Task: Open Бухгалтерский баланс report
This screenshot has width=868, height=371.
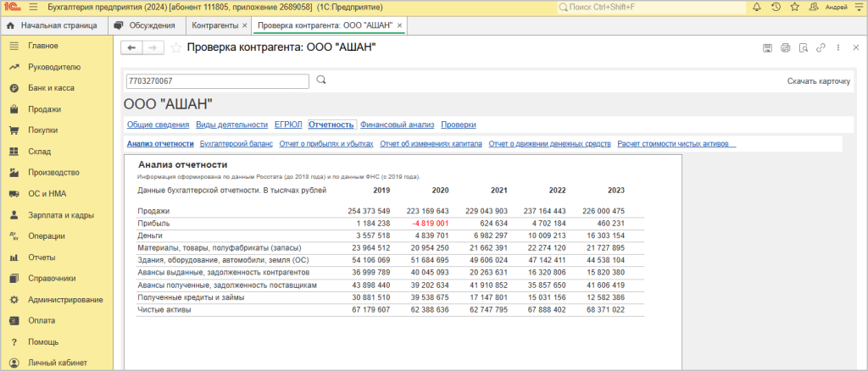Action: pyautogui.click(x=236, y=144)
